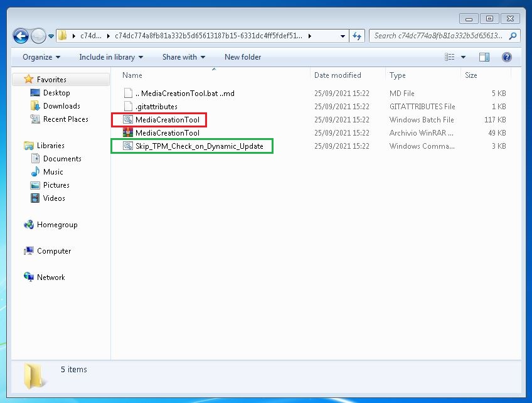Refresh the folder view
Screen dimensions: 532x403
(x=356, y=36)
